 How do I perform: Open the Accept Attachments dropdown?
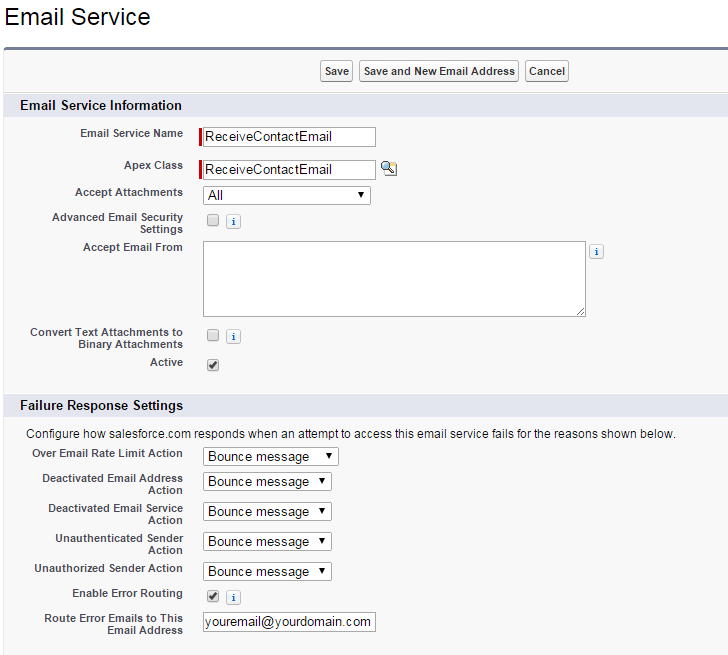click(x=287, y=195)
